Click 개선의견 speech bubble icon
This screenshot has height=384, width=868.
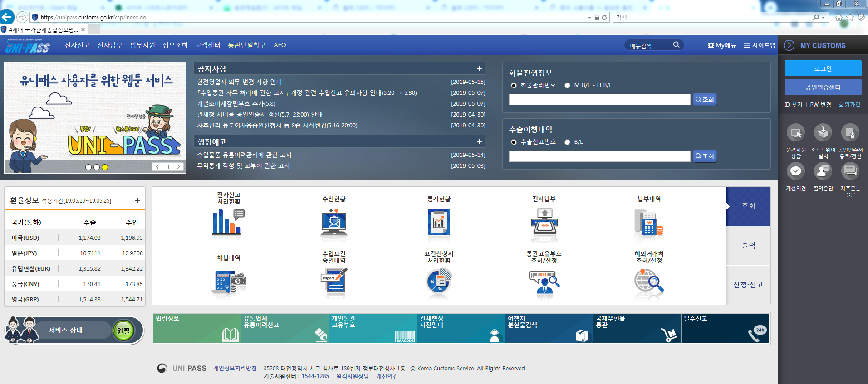[796, 171]
